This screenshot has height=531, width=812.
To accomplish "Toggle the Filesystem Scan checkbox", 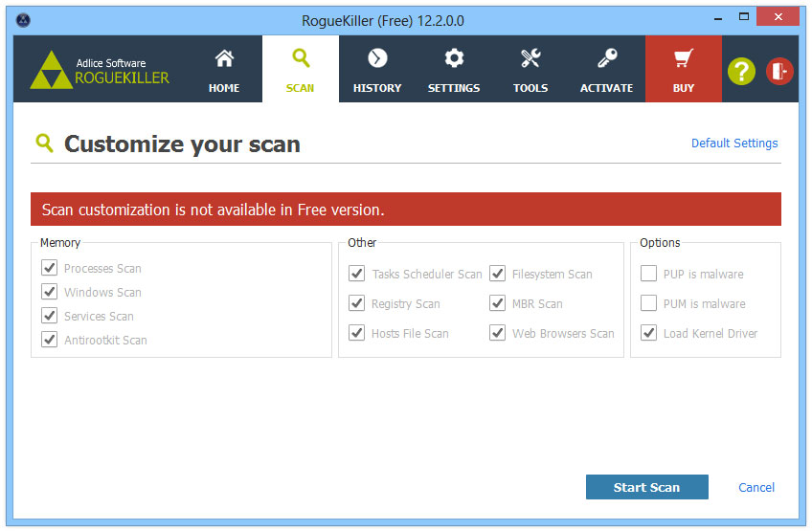I will (x=498, y=274).
